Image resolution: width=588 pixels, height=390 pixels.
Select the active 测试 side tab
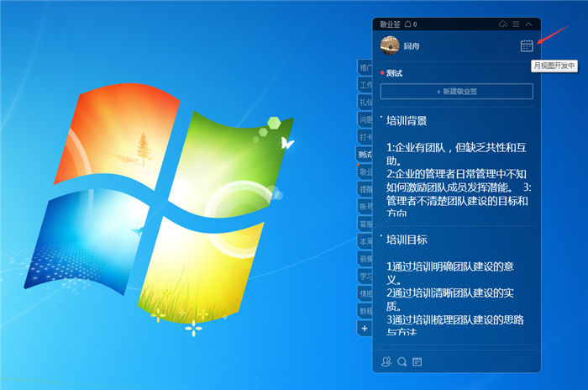pos(364,155)
